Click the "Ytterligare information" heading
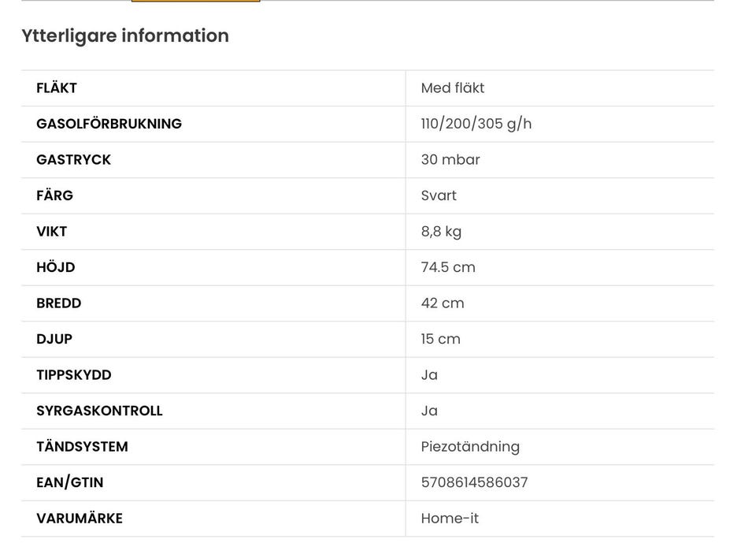 (x=125, y=35)
